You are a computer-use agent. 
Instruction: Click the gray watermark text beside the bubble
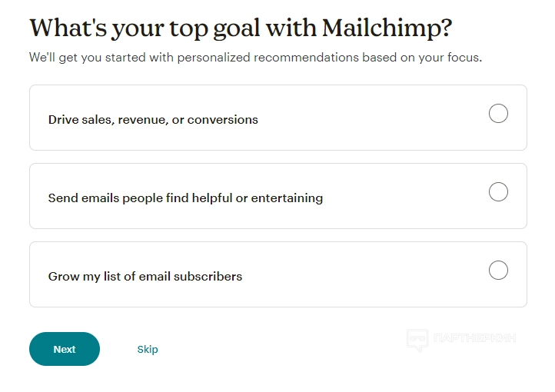[x=474, y=338]
